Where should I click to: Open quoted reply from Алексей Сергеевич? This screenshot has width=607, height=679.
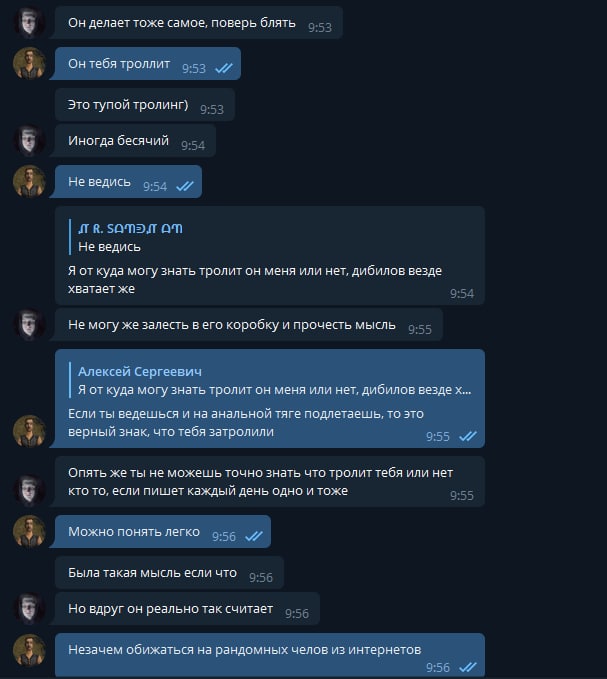[271, 380]
